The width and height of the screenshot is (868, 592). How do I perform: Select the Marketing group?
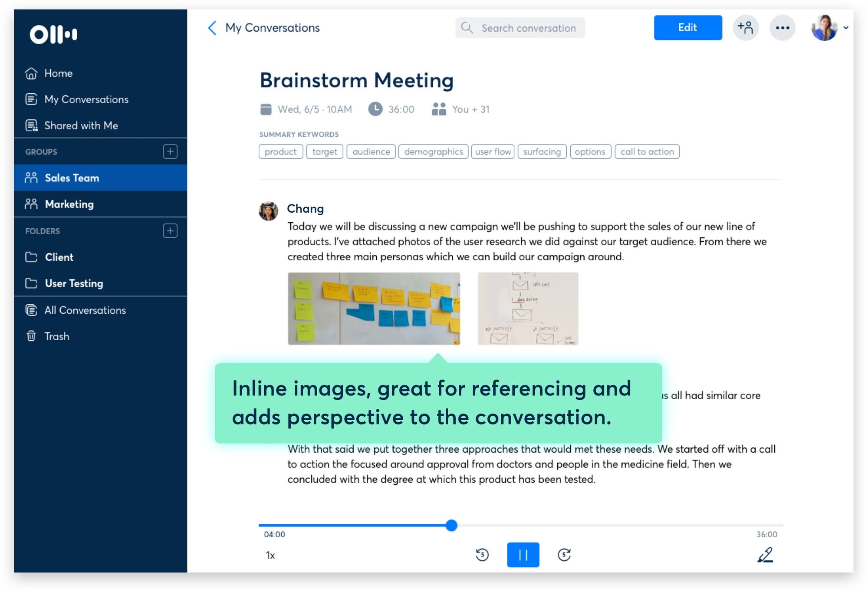[69, 204]
